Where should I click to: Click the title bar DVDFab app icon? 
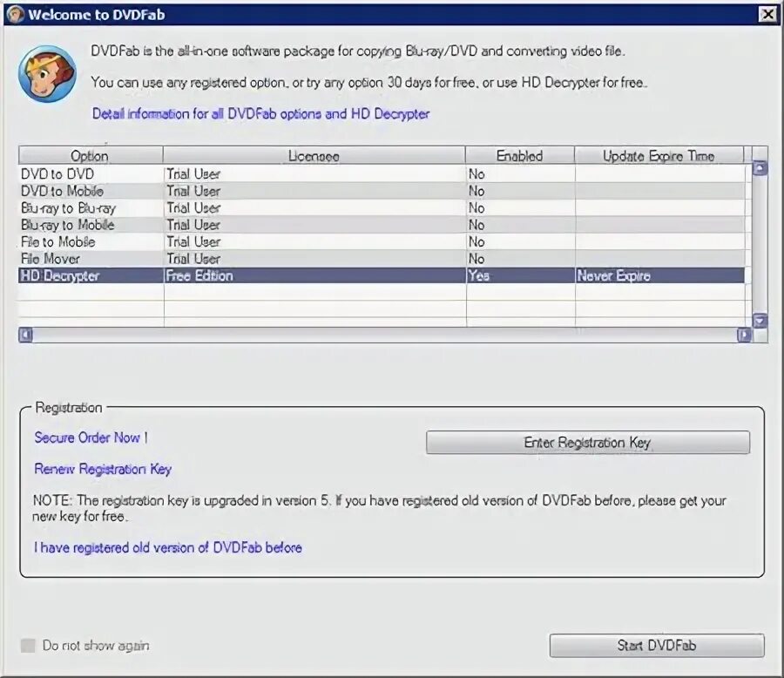15,15
